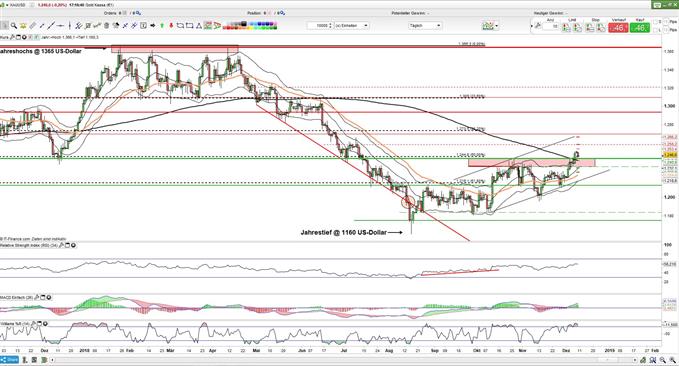This screenshot has height=366, width=679.
Task: Open the Täglich timeframe dropdown
Action: pos(425,26)
